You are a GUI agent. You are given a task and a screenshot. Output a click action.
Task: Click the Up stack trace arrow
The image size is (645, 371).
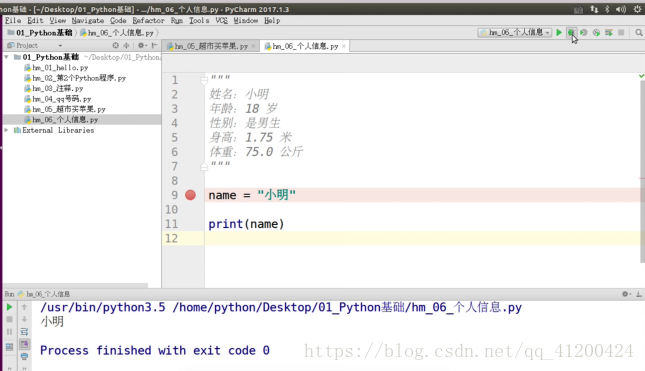pyautogui.click(x=24, y=307)
